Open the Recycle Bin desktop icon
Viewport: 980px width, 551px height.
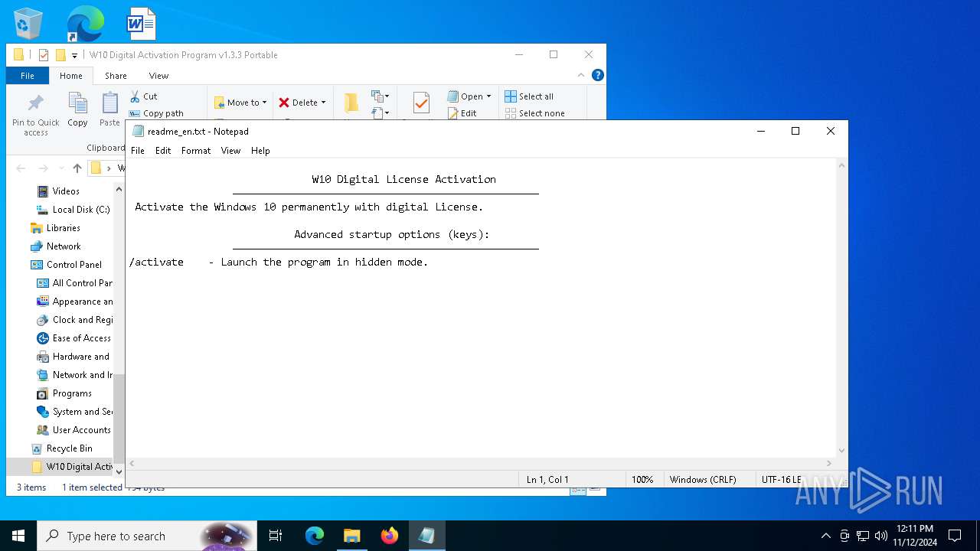pos(29,23)
